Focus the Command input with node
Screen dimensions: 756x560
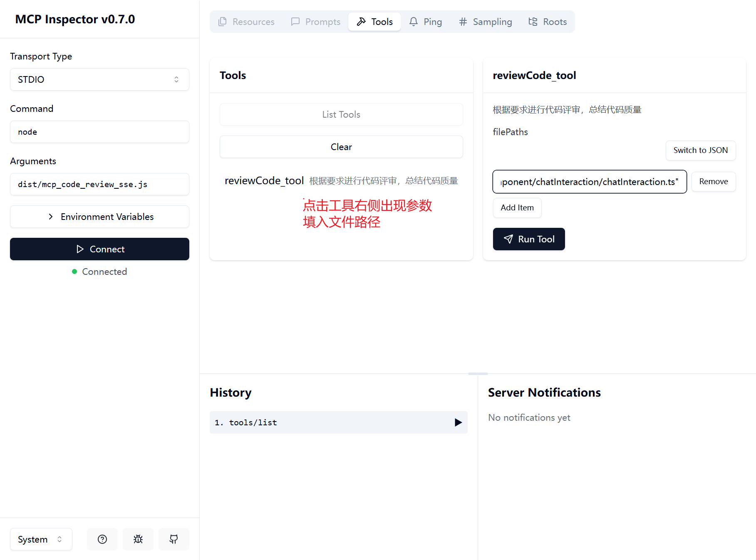pos(99,132)
